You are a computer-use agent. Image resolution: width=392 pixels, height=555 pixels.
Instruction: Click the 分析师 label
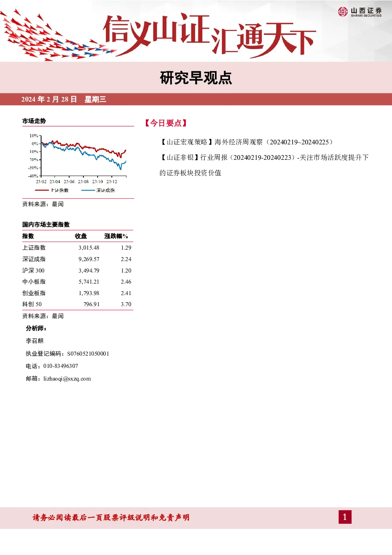point(36,328)
